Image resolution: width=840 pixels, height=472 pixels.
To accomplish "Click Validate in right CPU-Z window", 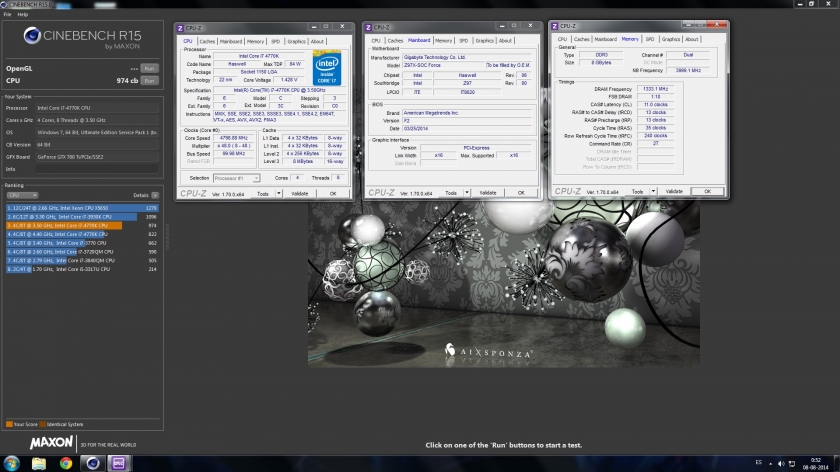I will 674,191.
